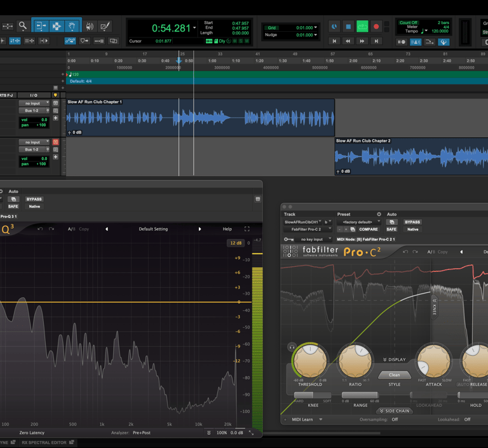Click the Clean style button
488x448 pixels.
coord(395,375)
